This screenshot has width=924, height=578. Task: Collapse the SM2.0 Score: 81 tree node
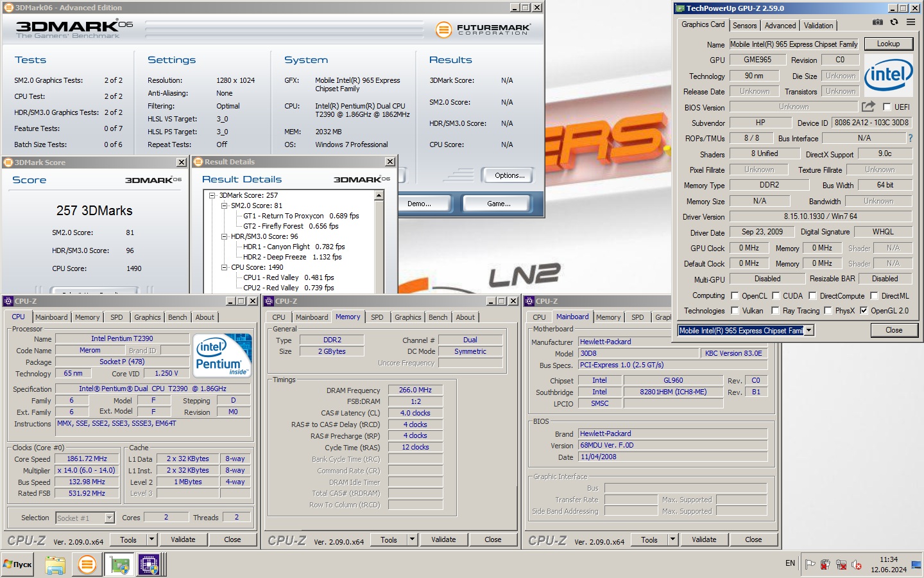224,206
